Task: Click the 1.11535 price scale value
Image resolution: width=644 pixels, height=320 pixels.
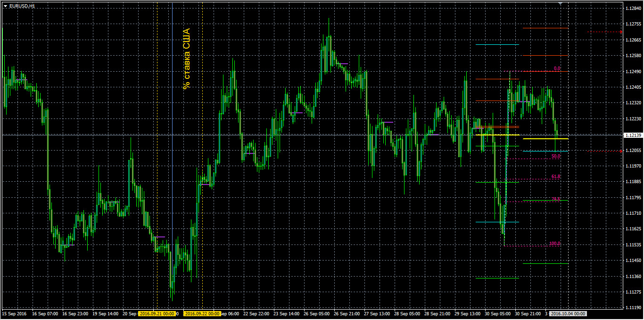Action: pos(633,245)
